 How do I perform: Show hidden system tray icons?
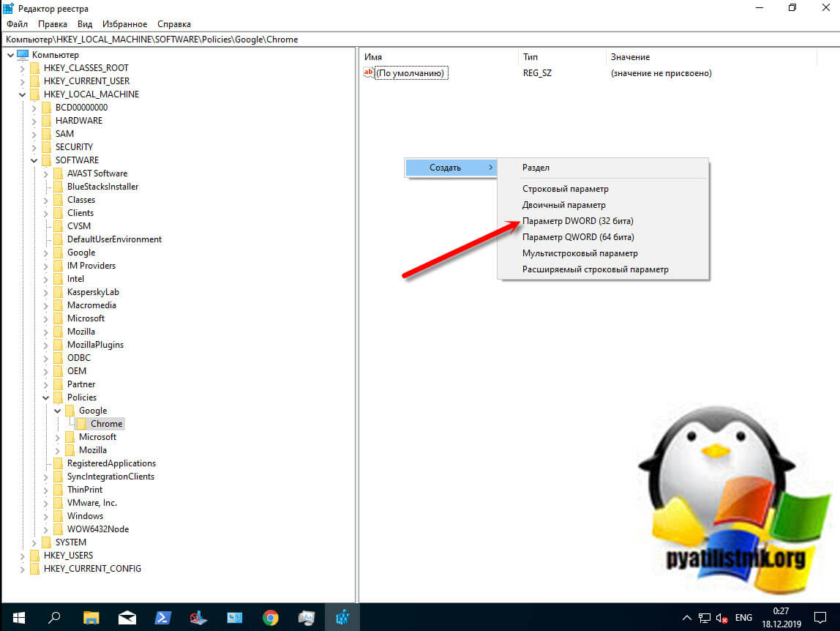point(687,618)
